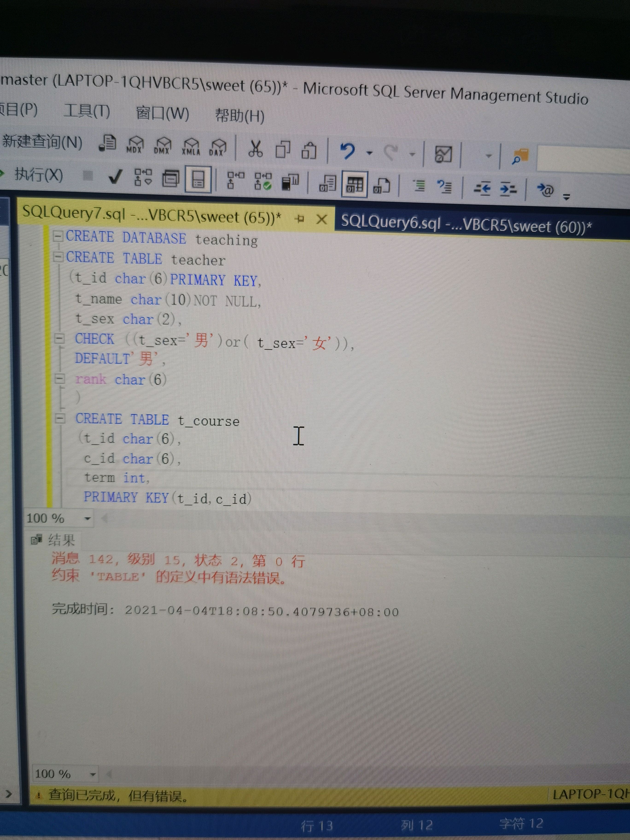
Task: Click the 字符 12 status bar entry
Action: coord(521,823)
